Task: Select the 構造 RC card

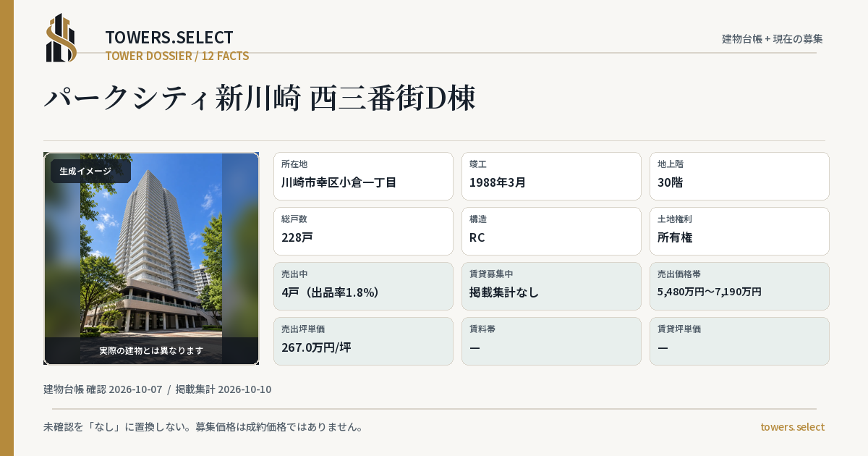Action: coord(551,231)
